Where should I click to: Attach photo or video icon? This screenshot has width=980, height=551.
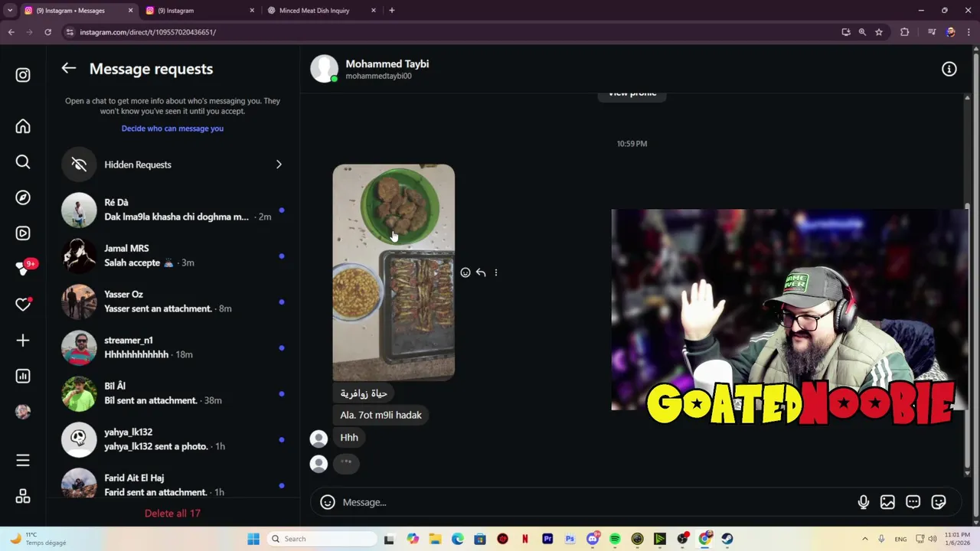pos(887,502)
